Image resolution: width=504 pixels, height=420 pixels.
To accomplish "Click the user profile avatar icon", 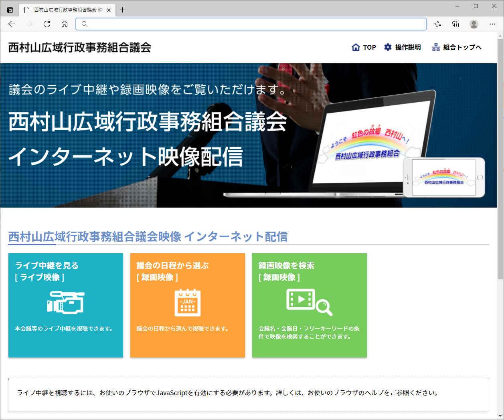I will [474, 24].
